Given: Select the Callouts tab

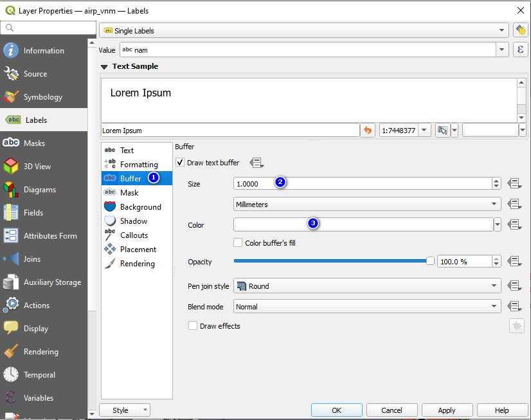Looking at the screenshot, I should pyautogui.click(x=137, y=235).
